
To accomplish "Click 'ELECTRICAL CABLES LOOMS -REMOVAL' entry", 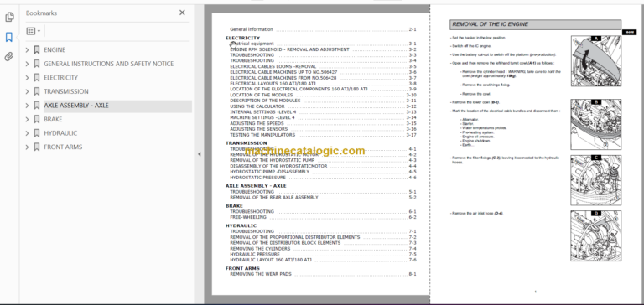I will 273,66.
